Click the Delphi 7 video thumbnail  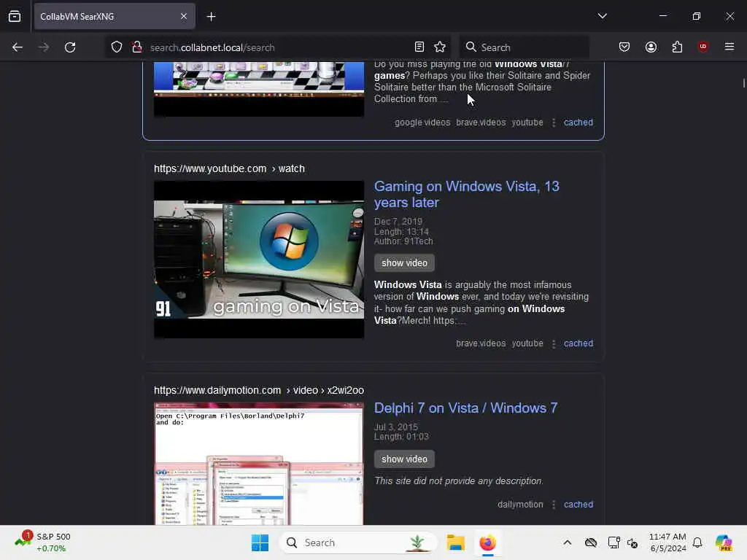[259, 464]
